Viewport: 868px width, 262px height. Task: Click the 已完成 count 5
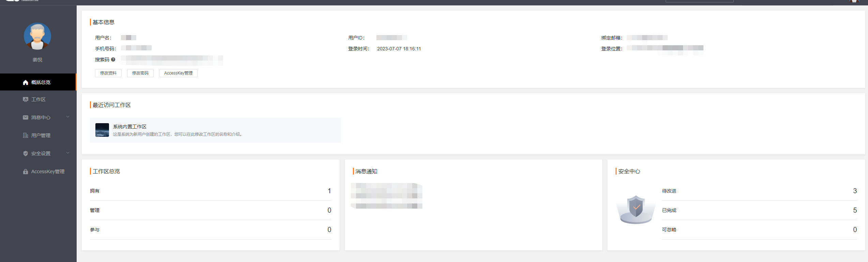855,210
